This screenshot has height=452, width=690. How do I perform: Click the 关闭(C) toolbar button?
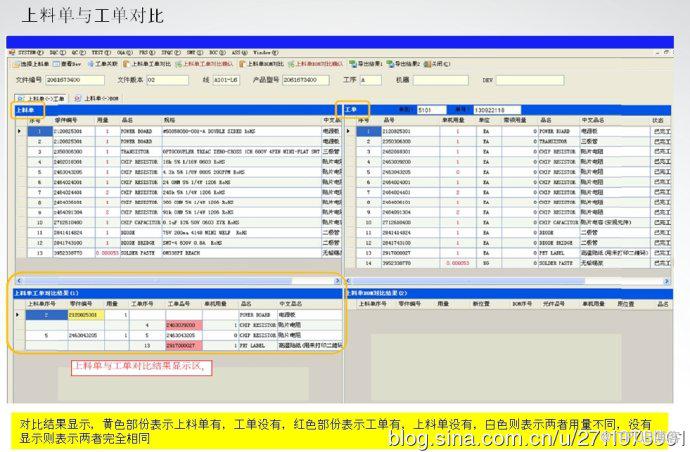tap(437, 64)
